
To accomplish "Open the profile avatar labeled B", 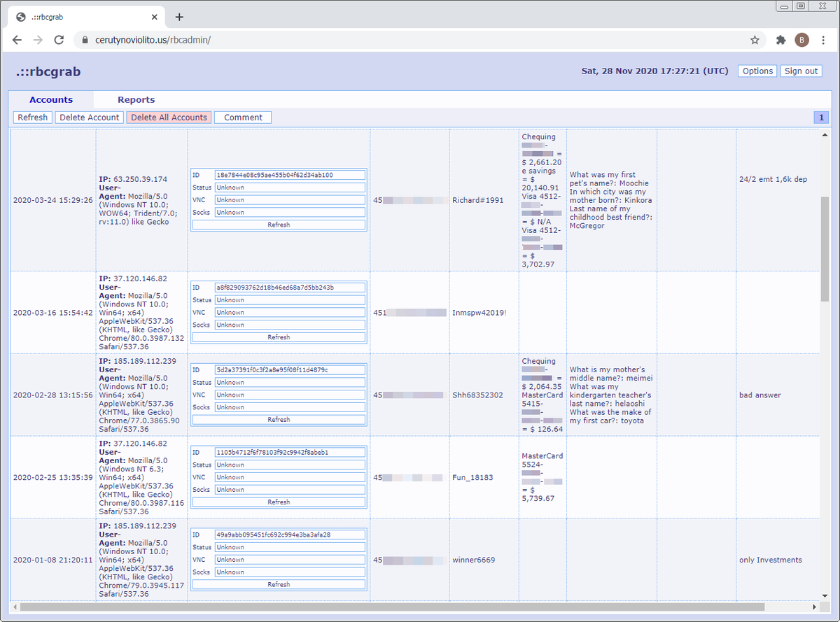I will pyautogui.click(x=802, y=40).
